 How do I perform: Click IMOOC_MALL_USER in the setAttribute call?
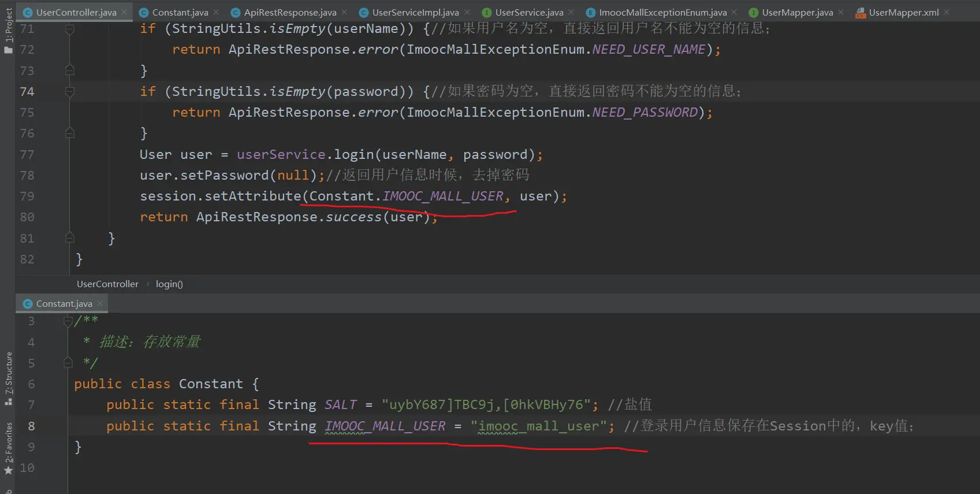pyautogui.click(x=443, y=196)
